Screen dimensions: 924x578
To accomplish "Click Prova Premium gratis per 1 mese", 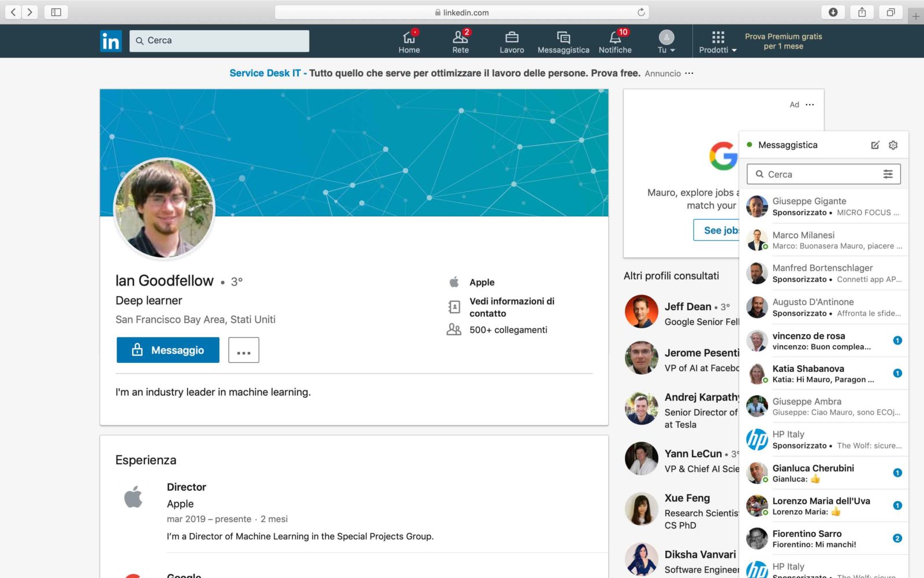I will [783, 41].
